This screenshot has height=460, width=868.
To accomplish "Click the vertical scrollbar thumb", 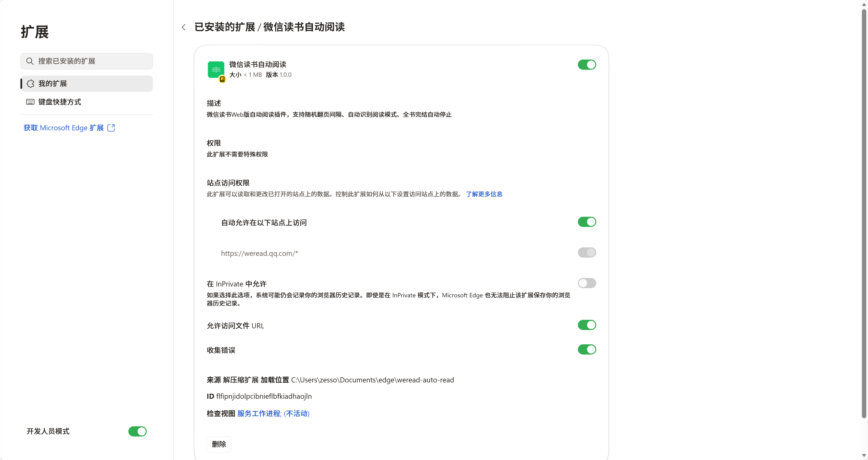I will [864, 214].
